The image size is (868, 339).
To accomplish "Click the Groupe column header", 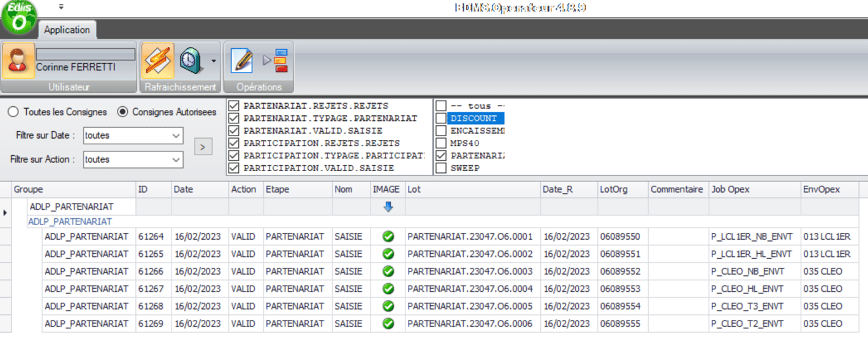I will [74, 190].
